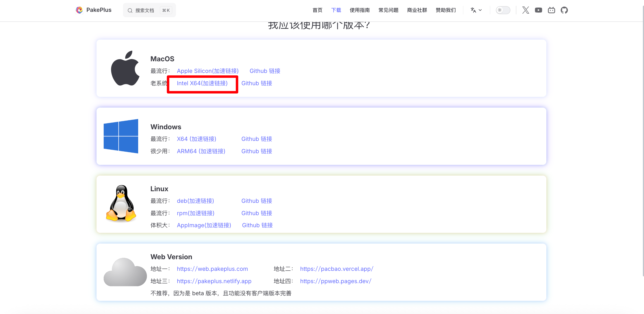Screen dimensions: 644x314
Task: Open the X (Twitter) social icon
Action: click(526, 10)
